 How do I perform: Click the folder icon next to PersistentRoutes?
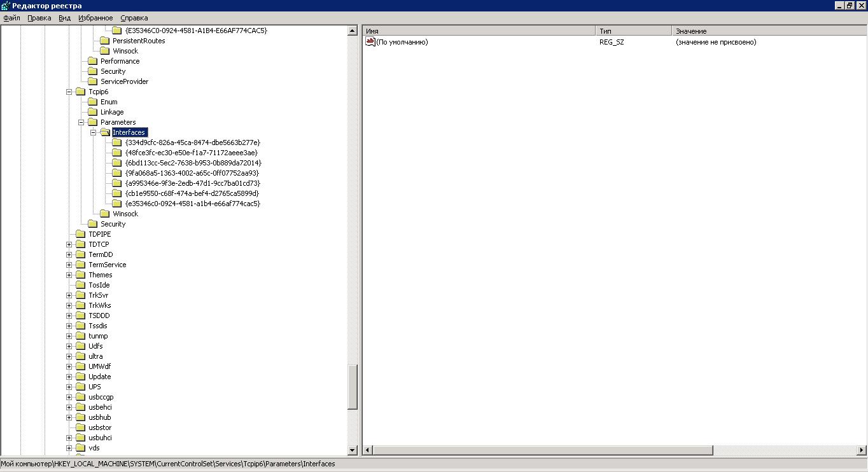(x=104, y=41)
